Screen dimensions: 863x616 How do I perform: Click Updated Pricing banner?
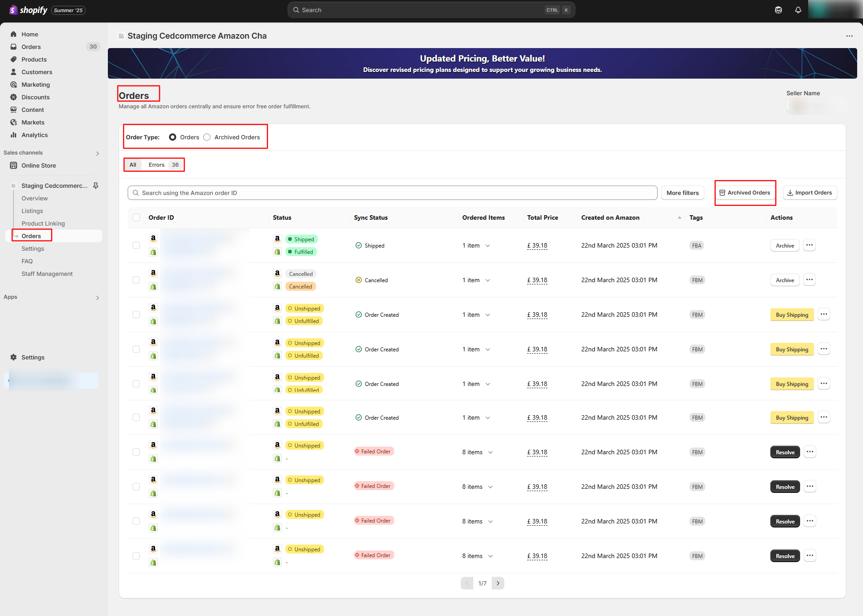[x=482, y=63]
